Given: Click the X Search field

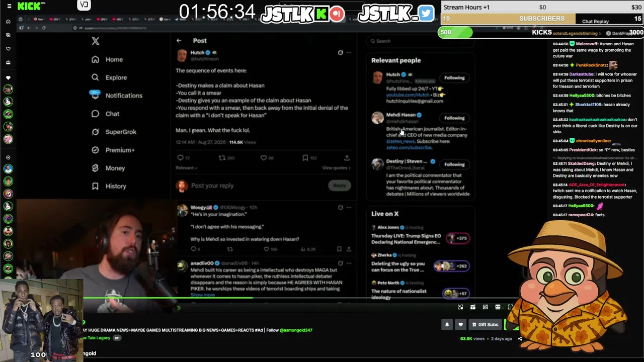Looking at the screenshot, I should tap(421, 41).
